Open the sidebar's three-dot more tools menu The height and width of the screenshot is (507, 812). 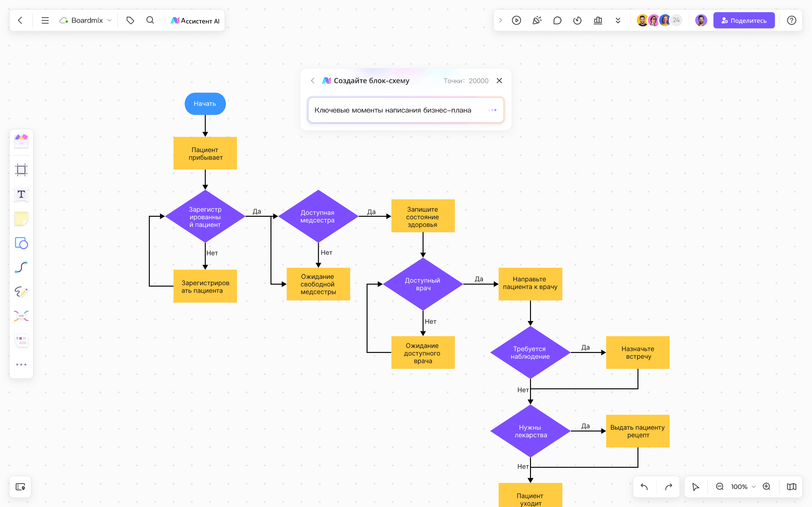point(21,364)
